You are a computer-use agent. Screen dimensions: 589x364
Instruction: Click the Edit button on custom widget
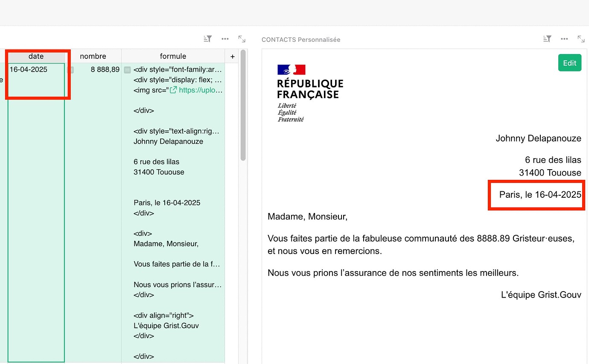569,63
